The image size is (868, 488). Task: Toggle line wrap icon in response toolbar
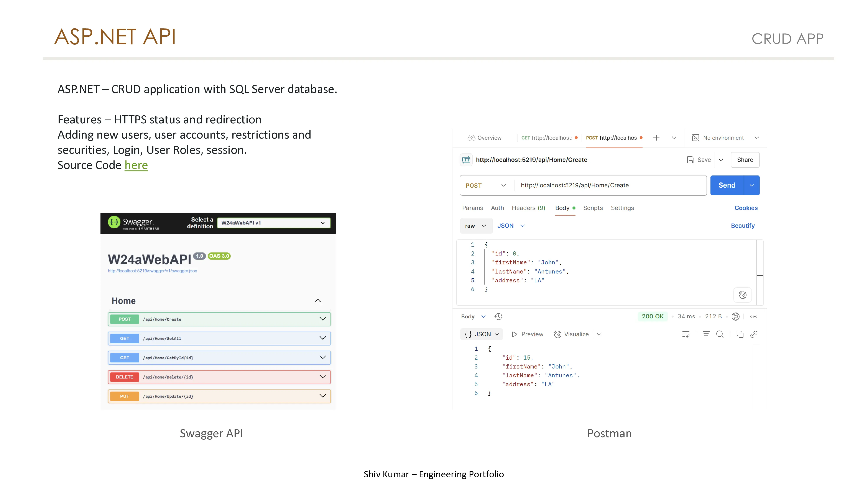pyautogui.click(x=686, y=334)
